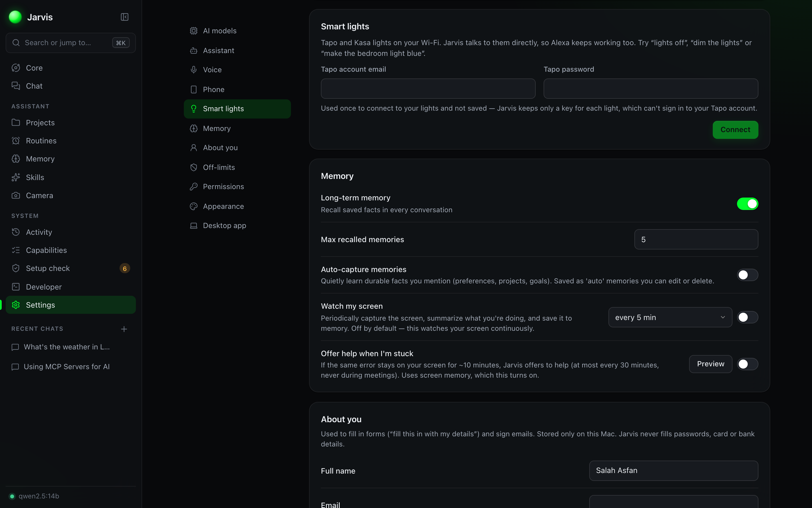Open Developer via its terminal icon
The height and width of the screenshot is (508, 812).
tap(16, 286)
